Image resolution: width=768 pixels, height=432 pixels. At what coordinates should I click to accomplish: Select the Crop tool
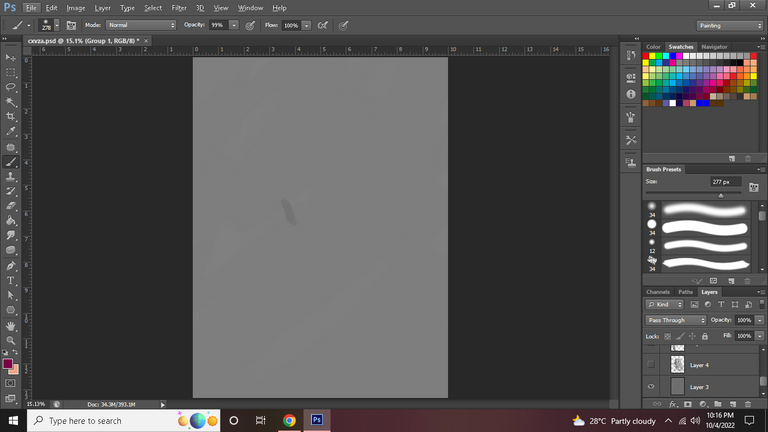point(10,117)
